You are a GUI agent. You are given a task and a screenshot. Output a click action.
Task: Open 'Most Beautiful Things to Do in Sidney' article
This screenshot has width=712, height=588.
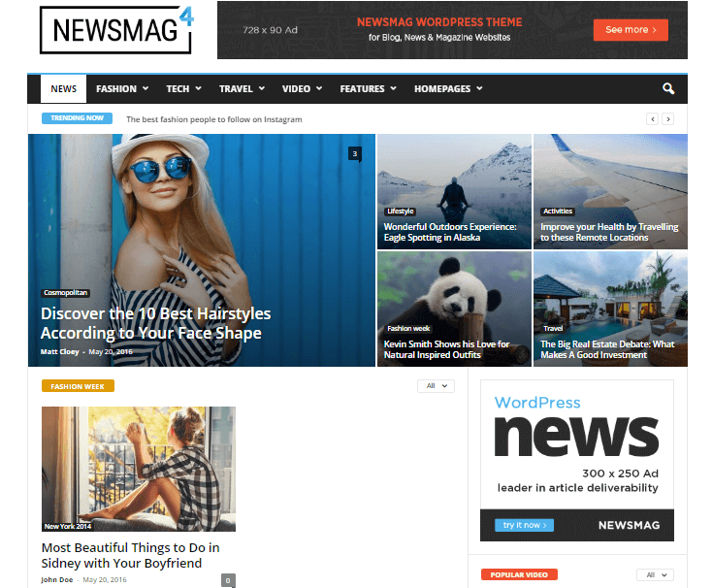pyautogui.click(x=130, y=555)
